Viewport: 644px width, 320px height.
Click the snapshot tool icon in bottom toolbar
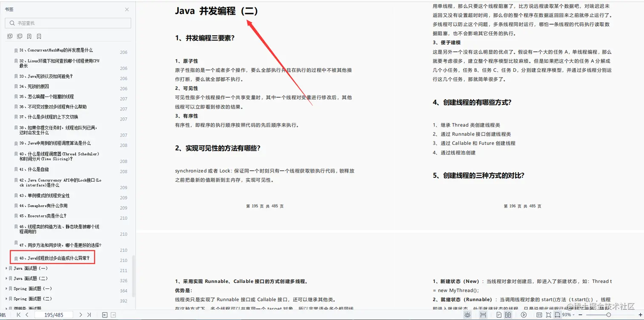click(x=549, y=314)
